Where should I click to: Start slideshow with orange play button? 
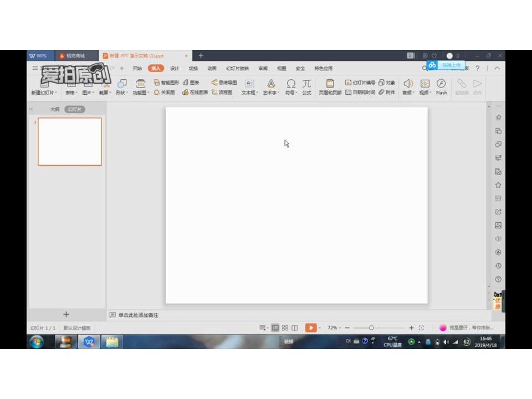311,328
